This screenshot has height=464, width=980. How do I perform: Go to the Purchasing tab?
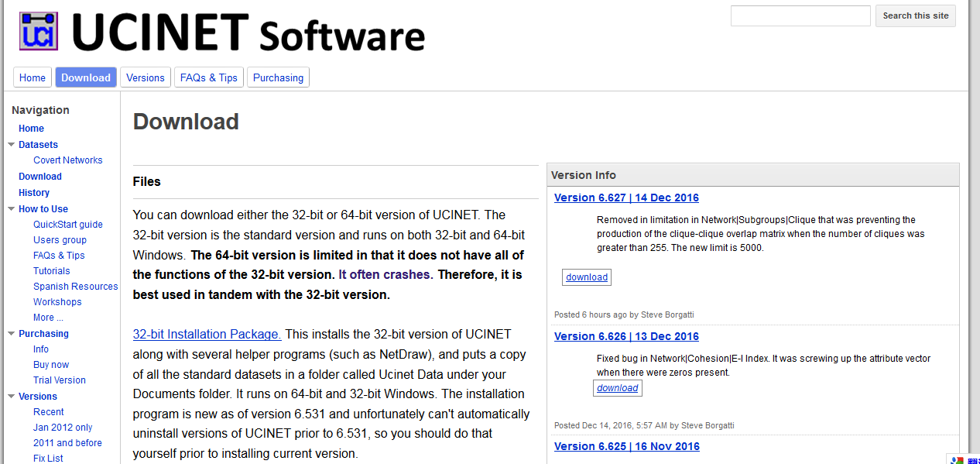pos(278,77)
